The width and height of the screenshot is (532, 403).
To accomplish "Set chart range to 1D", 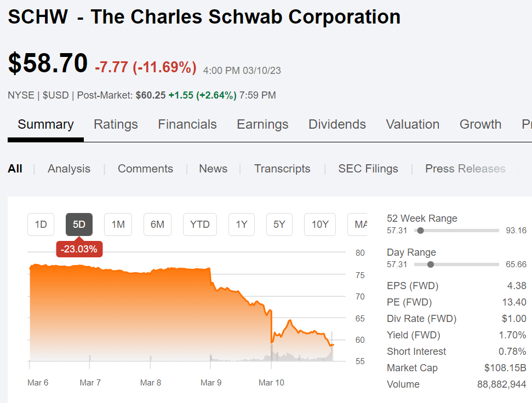I will pyautogui.click(x=41, y=224).
